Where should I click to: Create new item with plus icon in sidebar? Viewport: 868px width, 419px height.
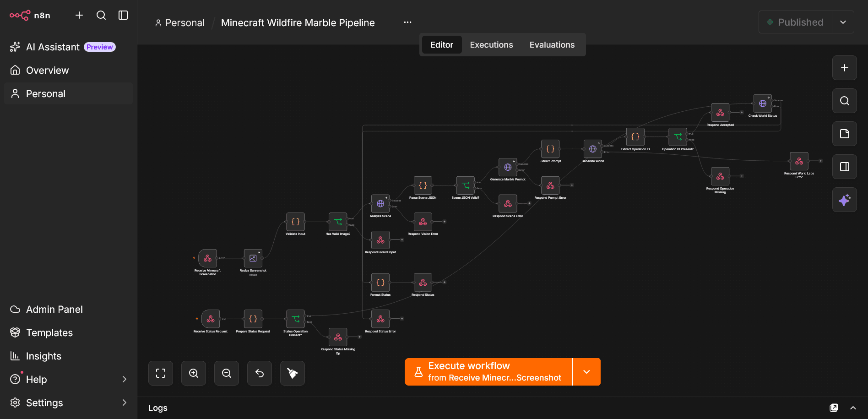click(79, 15)
